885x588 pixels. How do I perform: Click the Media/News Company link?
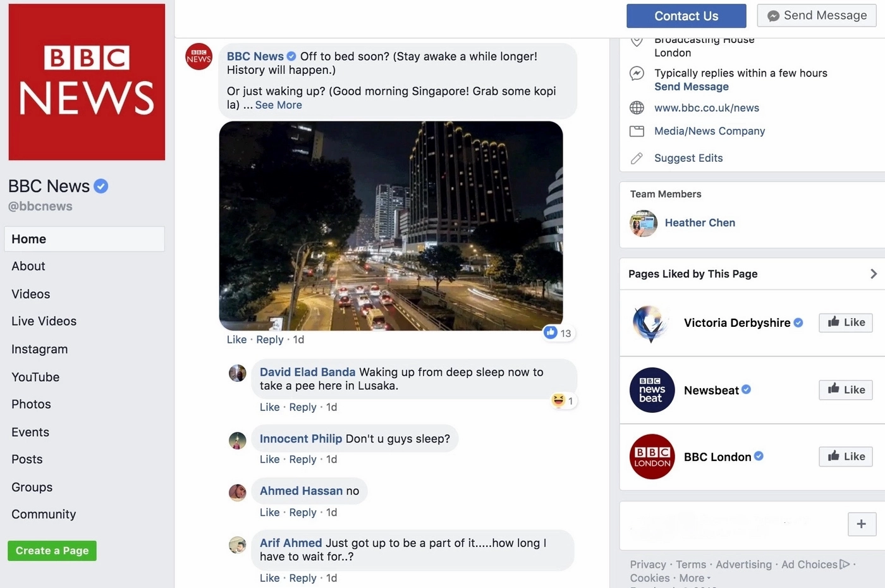(x=709, y=131)
